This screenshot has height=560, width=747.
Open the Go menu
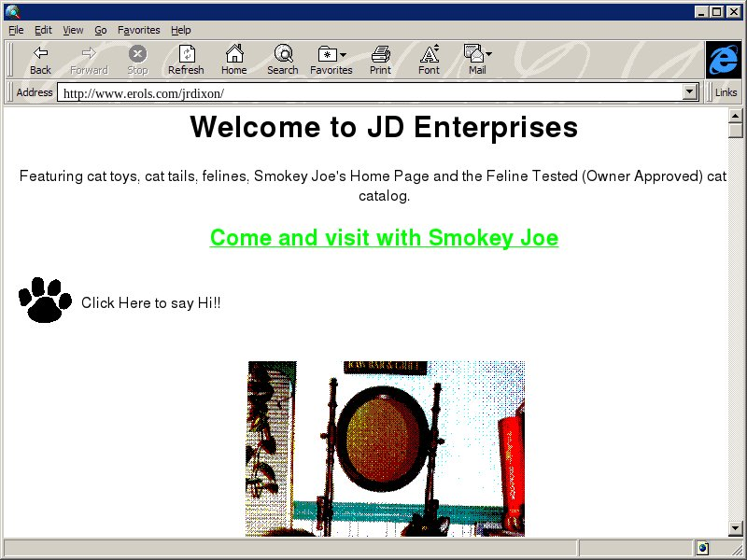100,30
